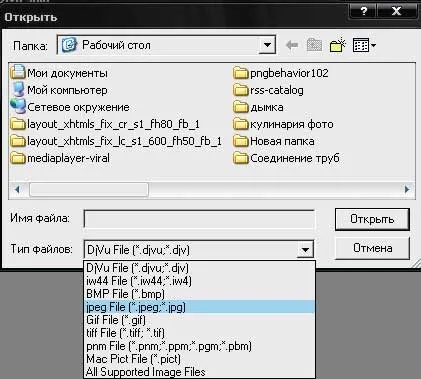
Task: Click the Имя файла input field
Action: point(199,219)
